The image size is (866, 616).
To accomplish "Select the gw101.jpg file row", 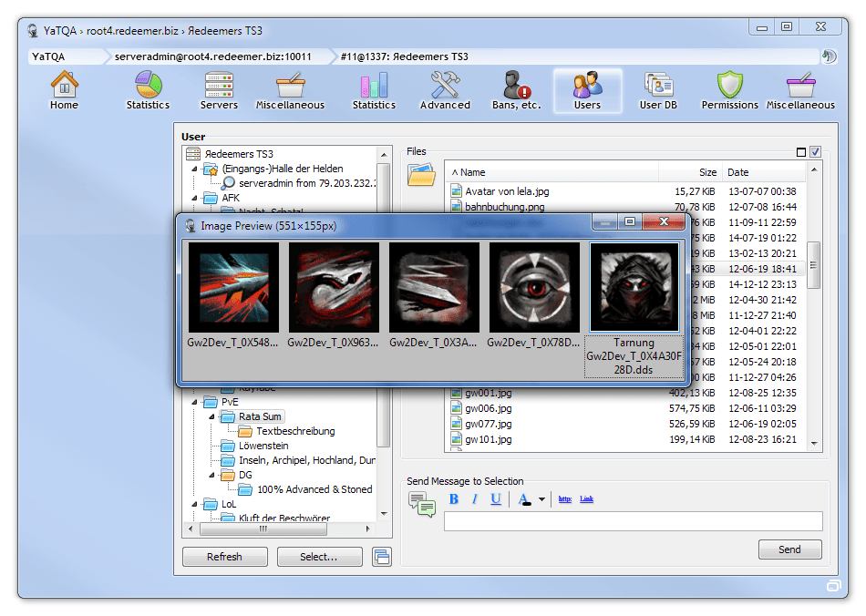I will pos(626,439).
